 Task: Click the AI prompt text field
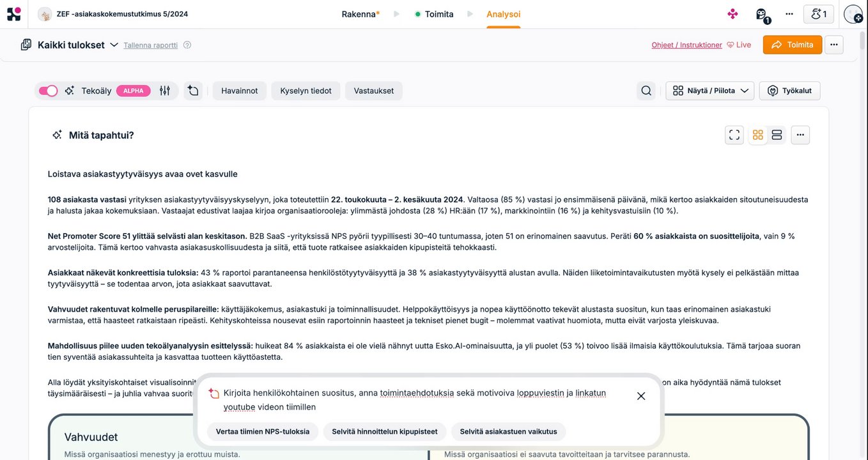coord(415,400)
